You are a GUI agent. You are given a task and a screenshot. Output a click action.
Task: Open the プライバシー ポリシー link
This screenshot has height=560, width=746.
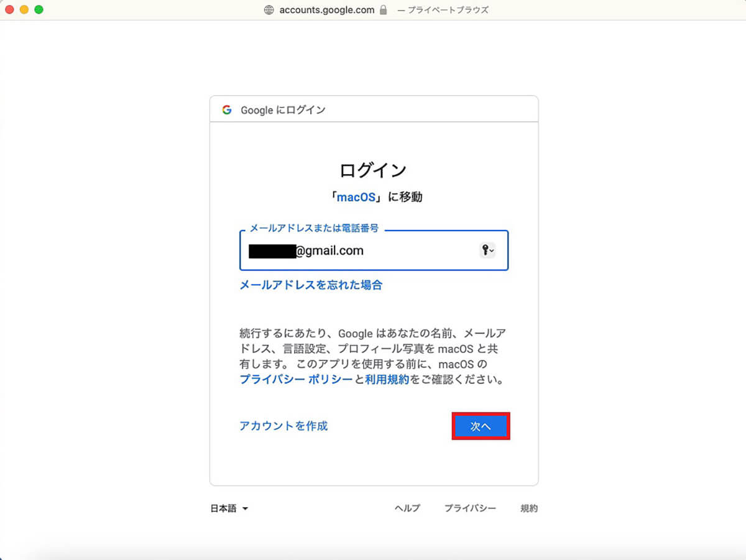tap(296, 379)
